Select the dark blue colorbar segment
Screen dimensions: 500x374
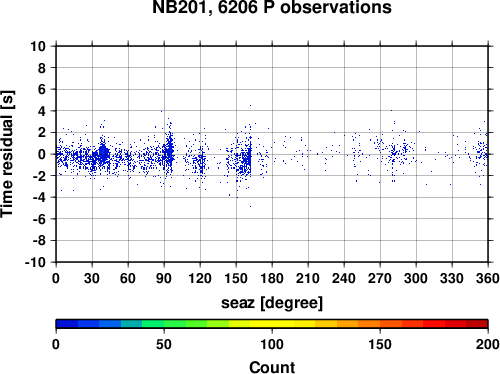67,324
